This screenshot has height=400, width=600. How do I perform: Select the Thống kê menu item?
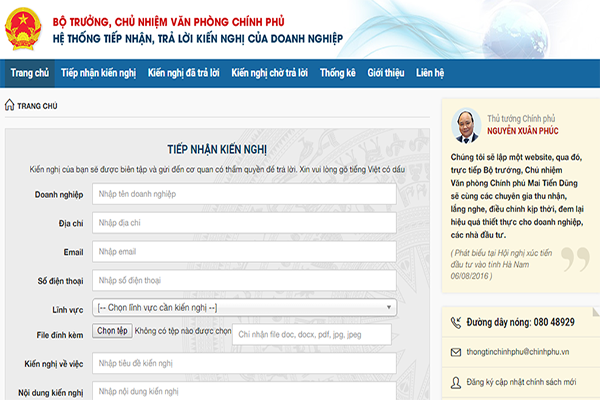[x=338, y=73]
